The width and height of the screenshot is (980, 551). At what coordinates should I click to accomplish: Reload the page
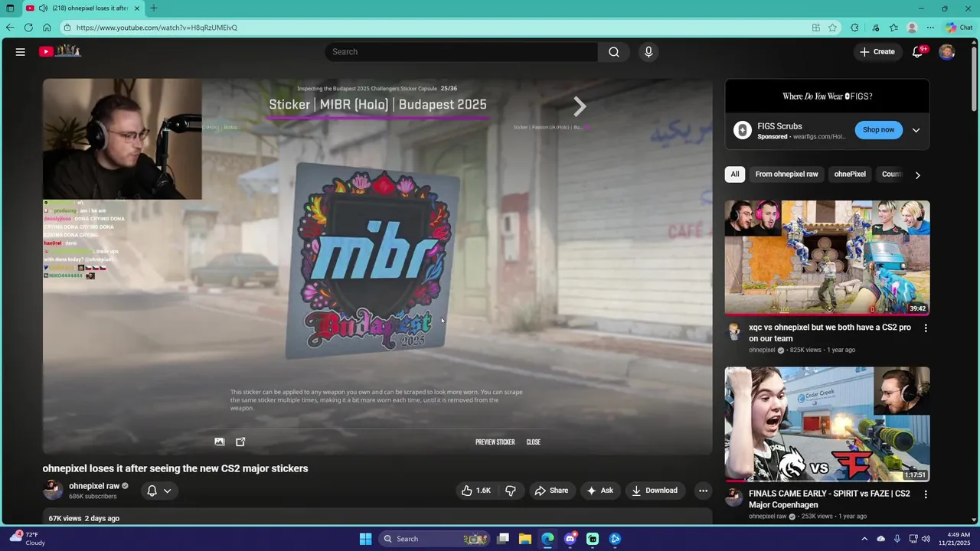(28, 28)
